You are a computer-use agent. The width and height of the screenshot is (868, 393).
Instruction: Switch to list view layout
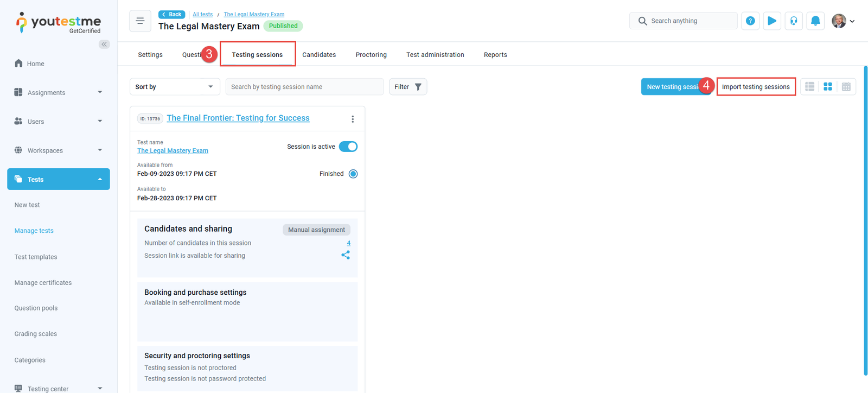point(809,87)
